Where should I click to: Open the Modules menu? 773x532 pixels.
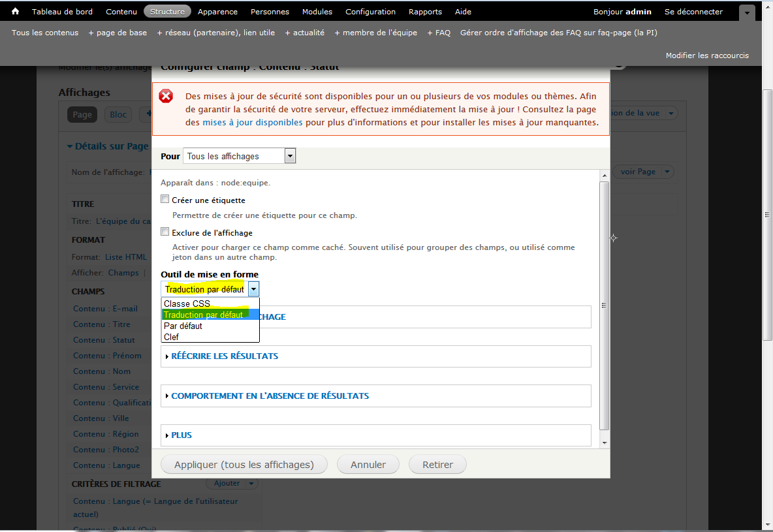pyautogui.click(x=317, y=12)
